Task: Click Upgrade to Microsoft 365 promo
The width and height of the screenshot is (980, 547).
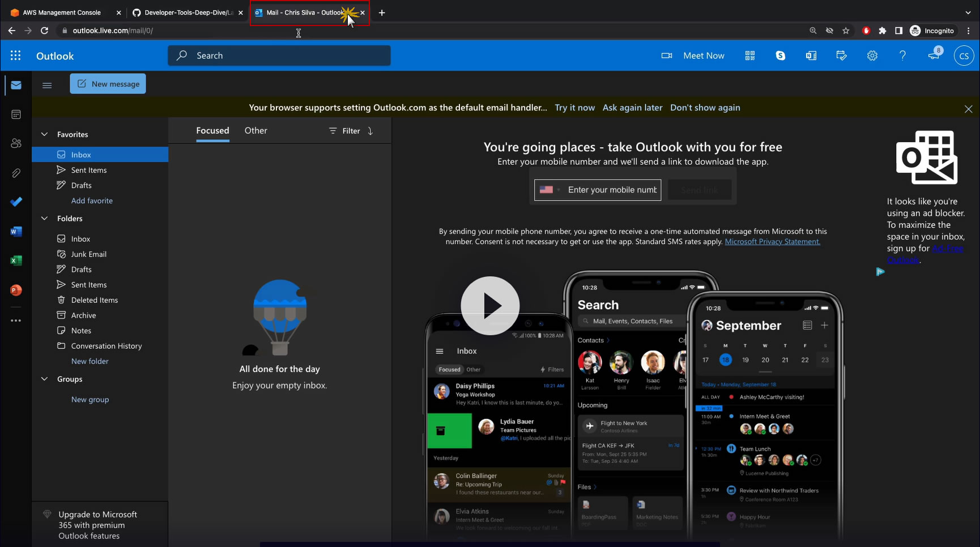Action: pyautogui.click(x=100, y=525)
